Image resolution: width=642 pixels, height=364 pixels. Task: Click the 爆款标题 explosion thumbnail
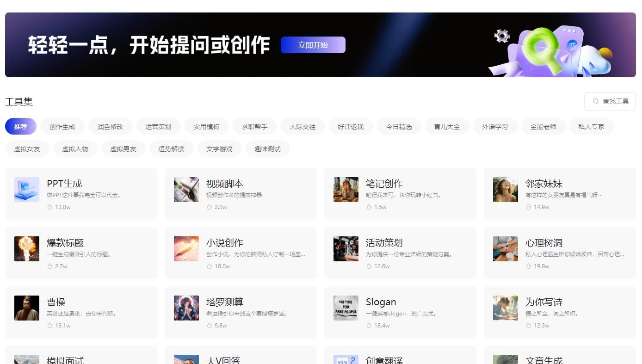(x=27, y=249)
